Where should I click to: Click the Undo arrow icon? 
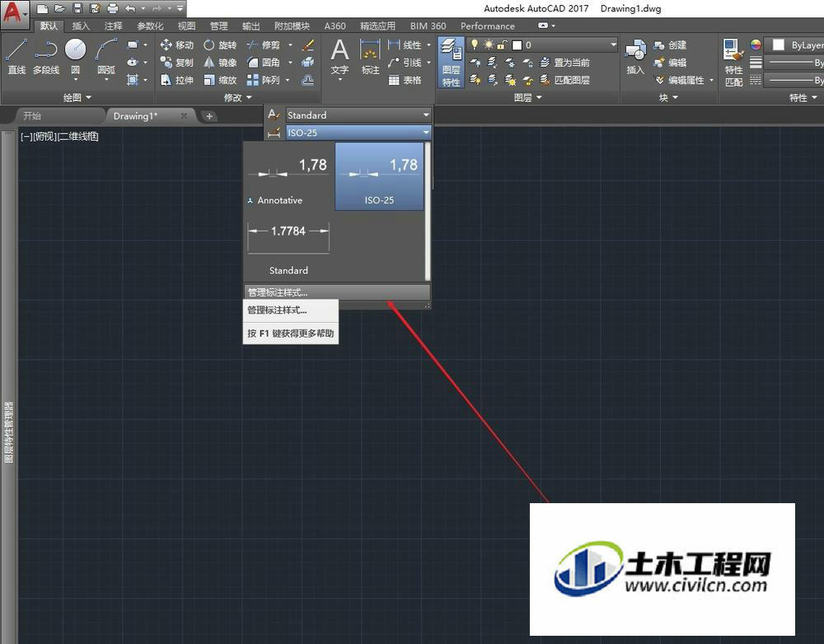130,8
